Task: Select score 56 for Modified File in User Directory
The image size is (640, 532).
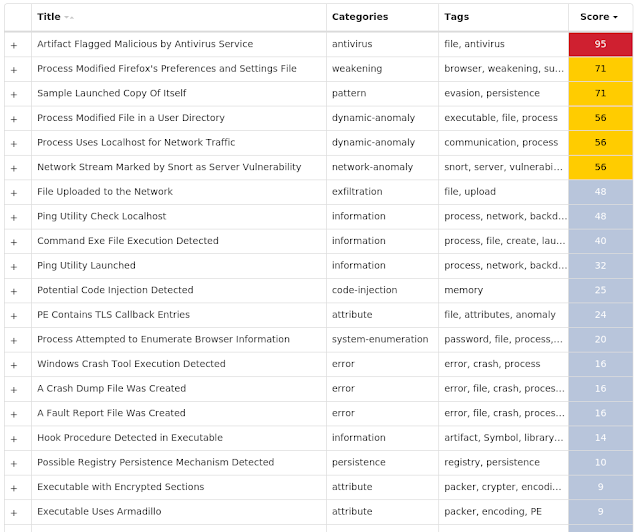Action: coord(600,118)
